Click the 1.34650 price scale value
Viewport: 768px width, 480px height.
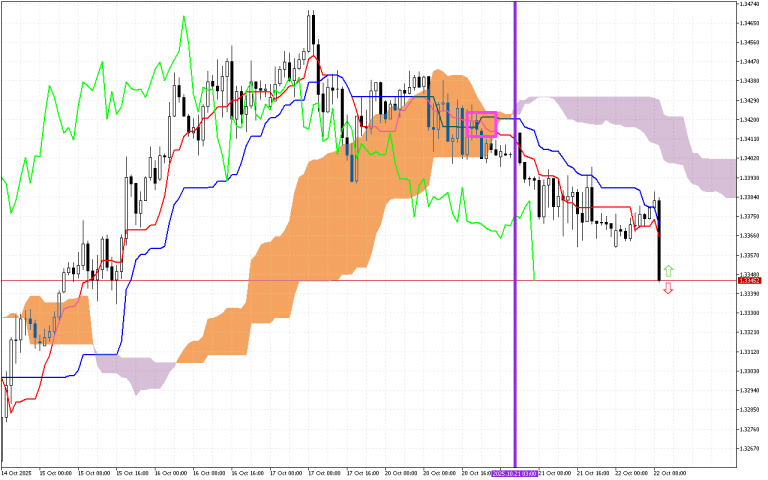749,23
